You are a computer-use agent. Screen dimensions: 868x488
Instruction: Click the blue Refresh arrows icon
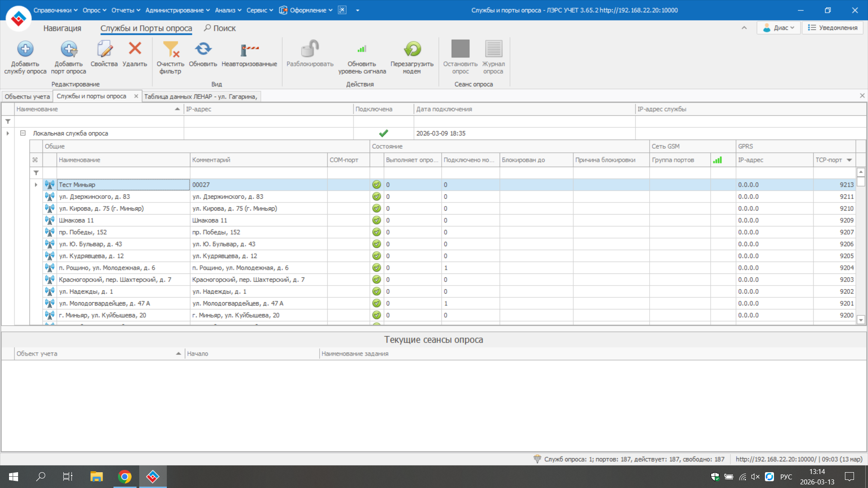203,49
